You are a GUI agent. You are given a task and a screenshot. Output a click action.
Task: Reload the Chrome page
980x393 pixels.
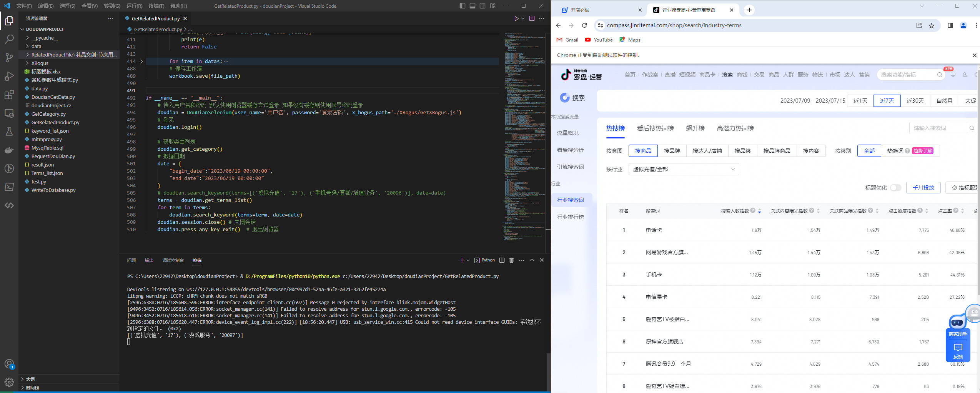pos(584,25)
